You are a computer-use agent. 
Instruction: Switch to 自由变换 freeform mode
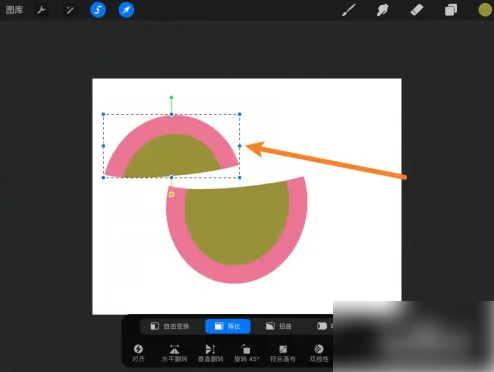(x=170, y=326)
